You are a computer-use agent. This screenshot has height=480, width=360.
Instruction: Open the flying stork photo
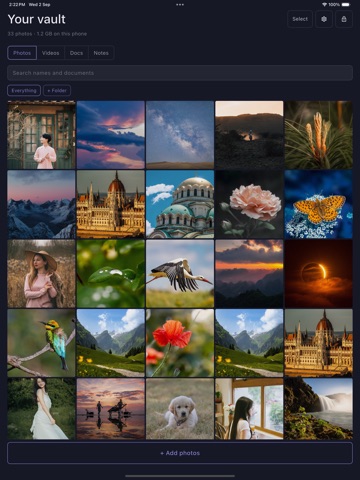[180, 274]
